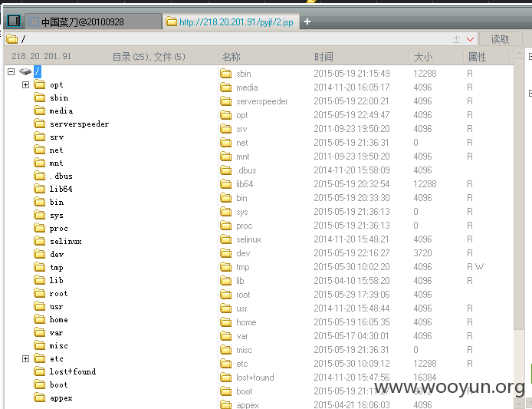Screen dimensions: 532x409
Task: Open the path history dropdown arrow
Action: [x=470, y=39]
